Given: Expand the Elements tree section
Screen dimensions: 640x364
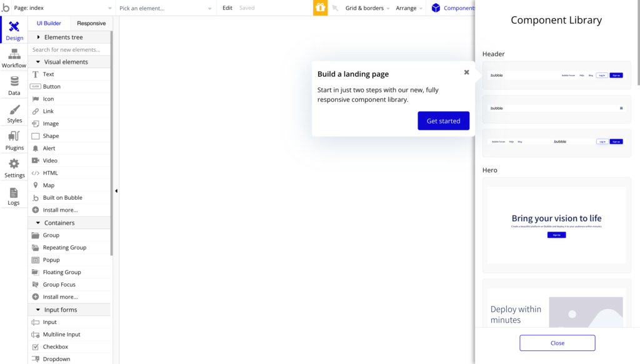Looking at the screenshot, I should coord(70,37).
